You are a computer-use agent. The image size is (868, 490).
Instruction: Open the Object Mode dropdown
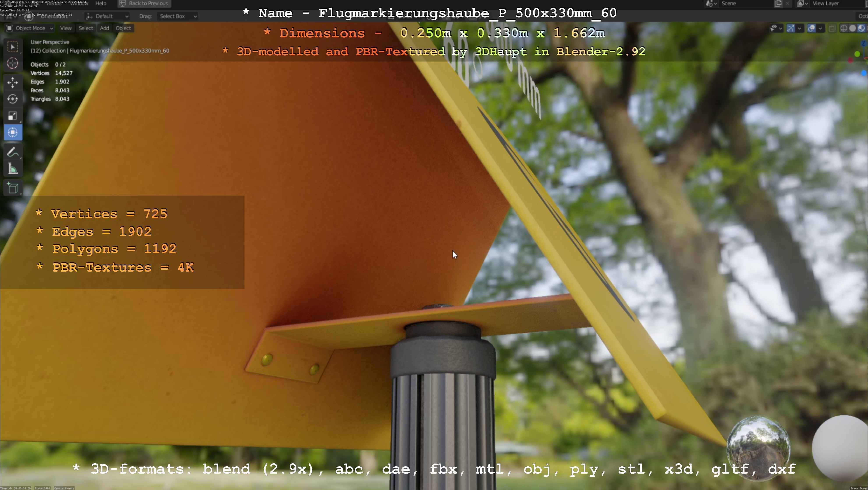click(30, 28)
